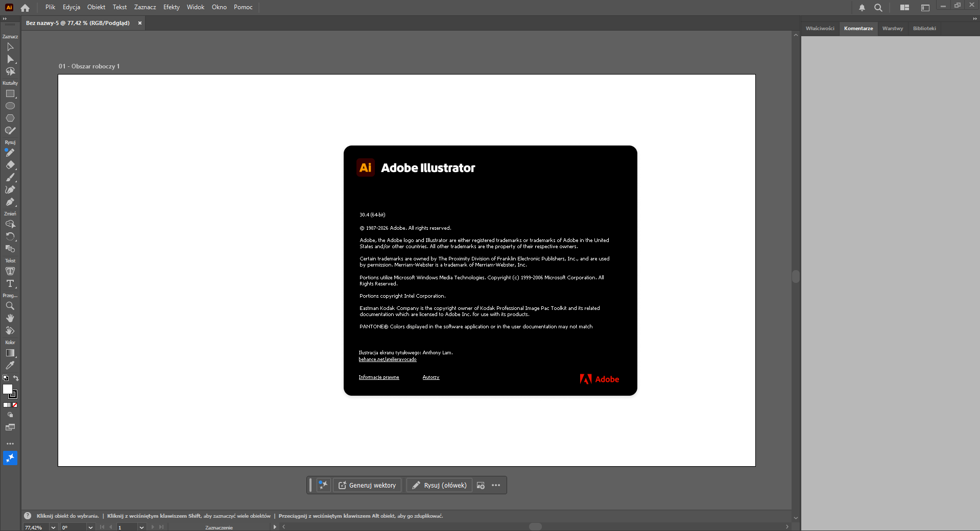Select the Selection (arrow) tool
The width and height of the screenshot is (980, 531).
(10, 47)
